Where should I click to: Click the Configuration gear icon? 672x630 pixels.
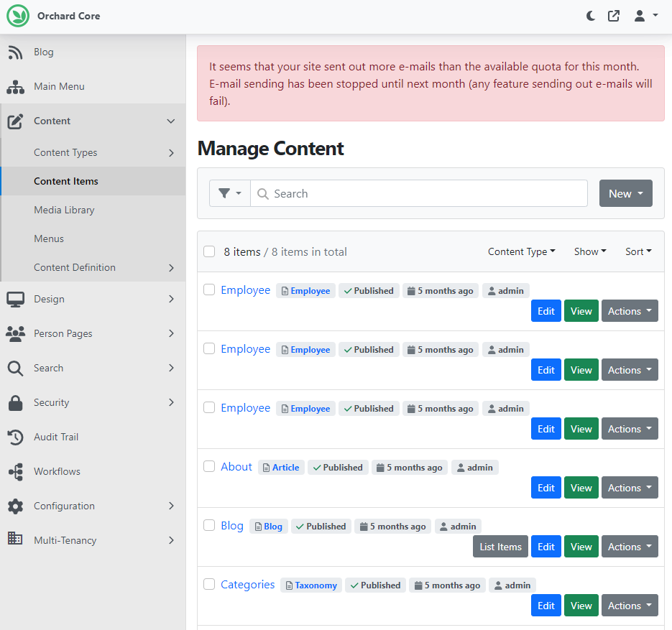[x=15, y=506]
